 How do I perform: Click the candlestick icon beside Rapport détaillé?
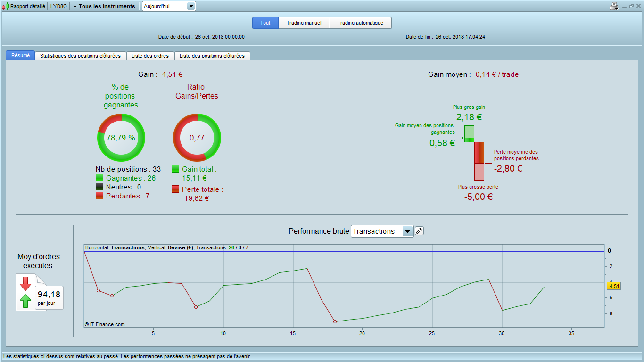5,7
